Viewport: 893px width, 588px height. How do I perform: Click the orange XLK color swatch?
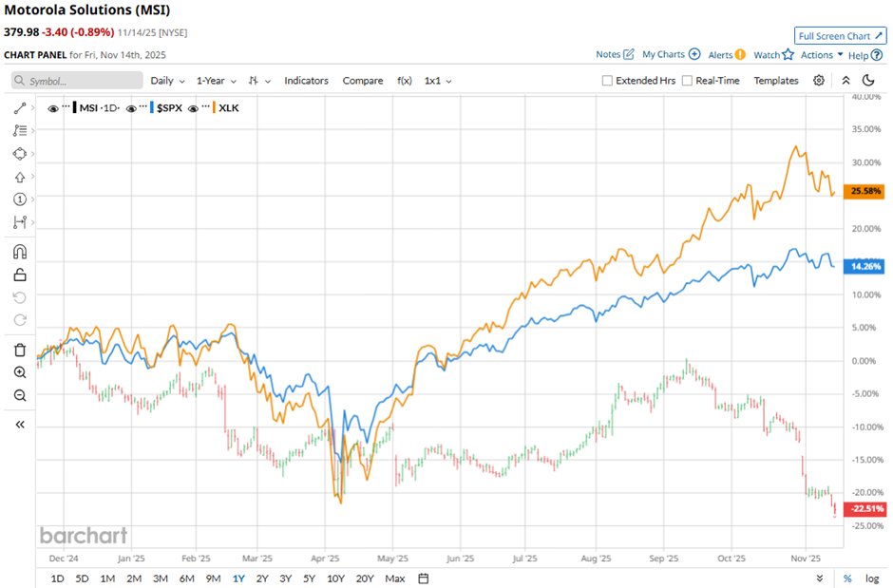pyautogui.click(x=214, y=107)
